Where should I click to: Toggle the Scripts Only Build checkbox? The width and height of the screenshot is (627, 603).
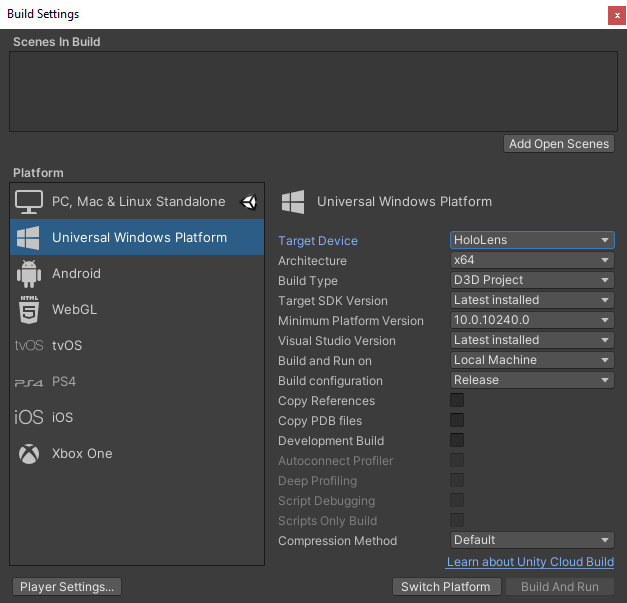457,520
